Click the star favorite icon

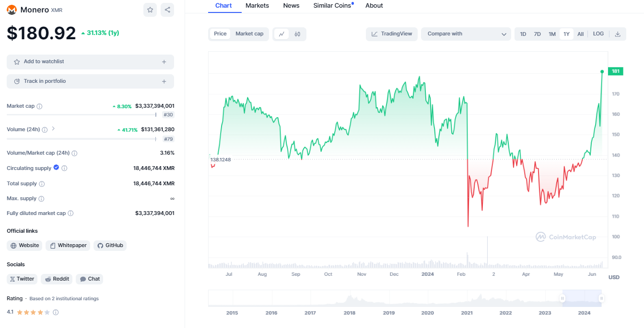click(150, 10)
